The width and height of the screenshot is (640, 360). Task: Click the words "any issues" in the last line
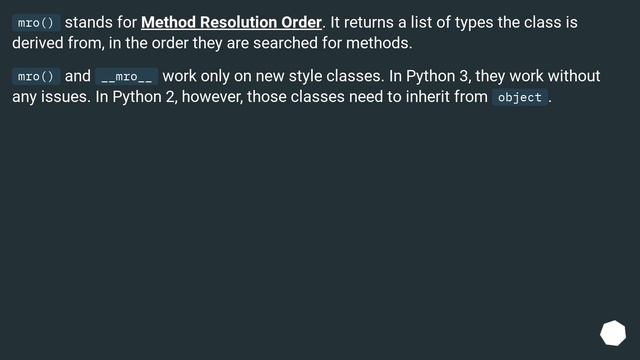[51, 97]
